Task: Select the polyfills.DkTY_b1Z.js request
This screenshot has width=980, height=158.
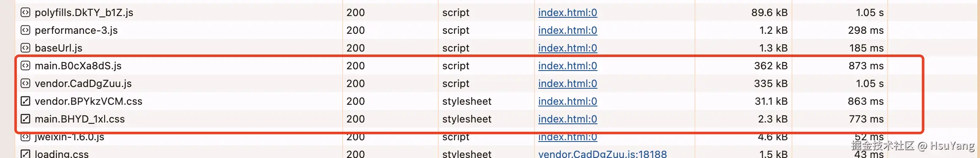Action: 84,13
